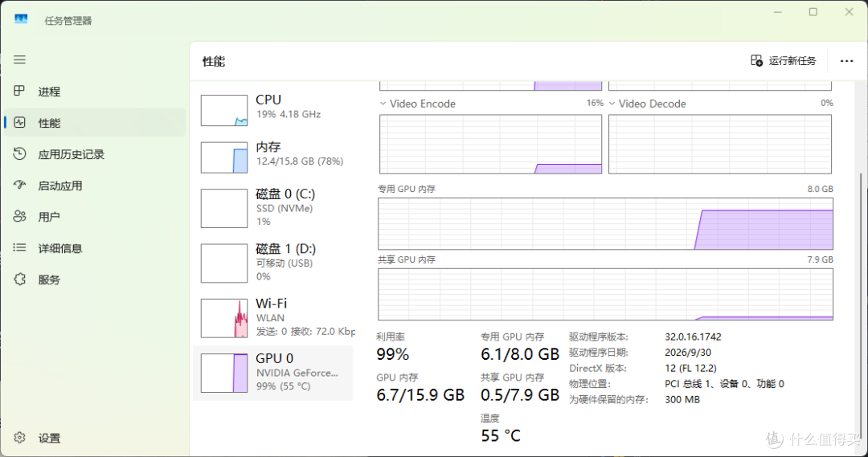Open the 用户 page

(x=95, y=217)
